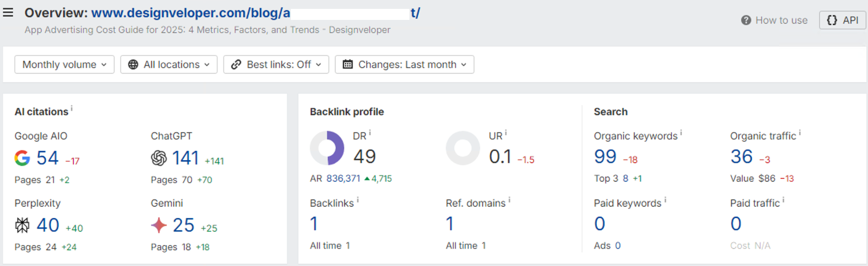The width and height of the screenshot is (868, 266).
Task: Click the Perplexity citations value 40
Action: pyautogui.click(x=48, y=225)
